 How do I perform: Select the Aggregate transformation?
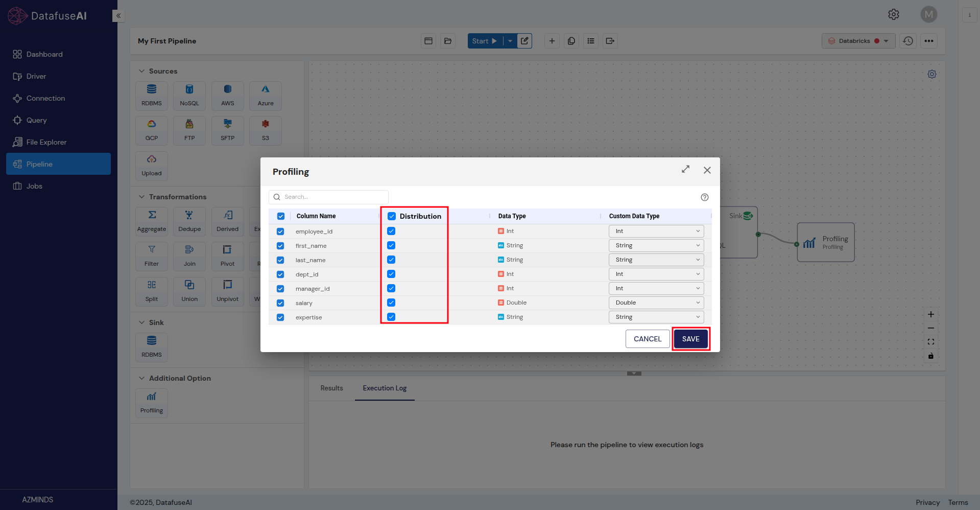point(151,221)
